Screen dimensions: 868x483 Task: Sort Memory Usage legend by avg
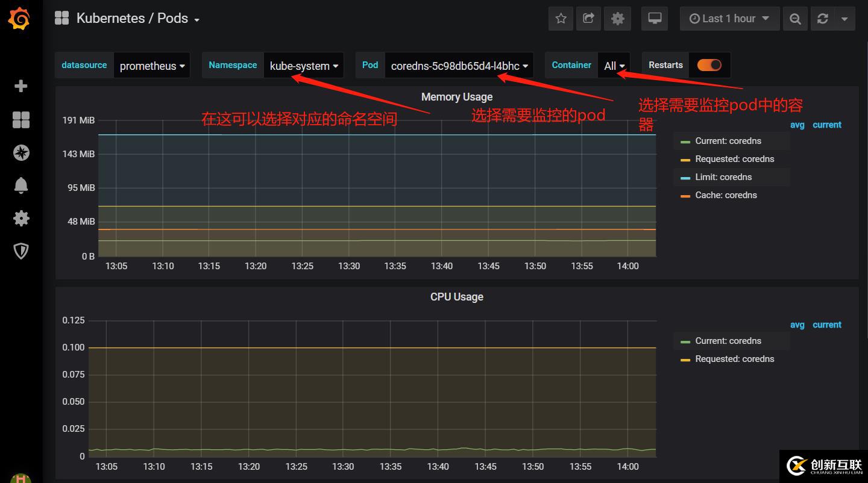click(797, 125)
